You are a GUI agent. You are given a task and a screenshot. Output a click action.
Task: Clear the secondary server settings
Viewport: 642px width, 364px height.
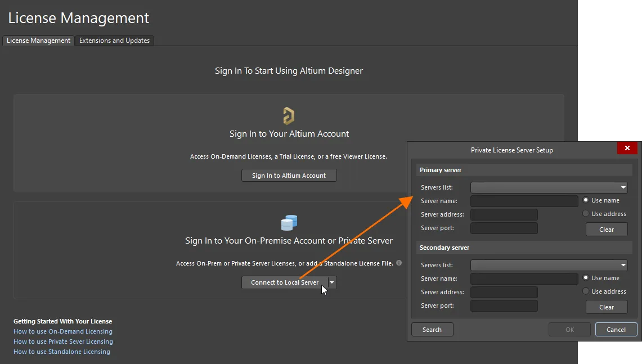point(607,307)
